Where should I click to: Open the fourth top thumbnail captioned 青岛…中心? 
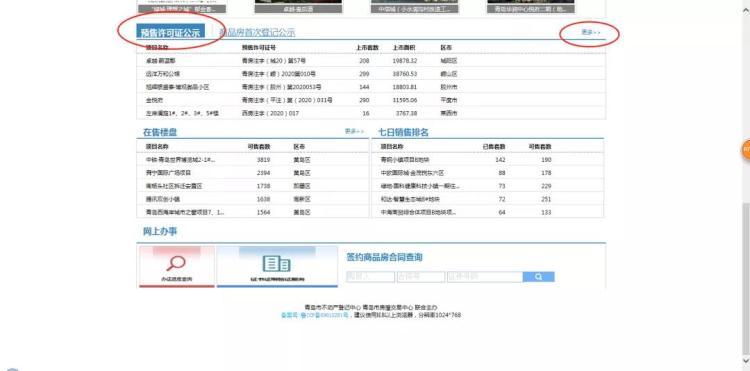tap(531, 7)
